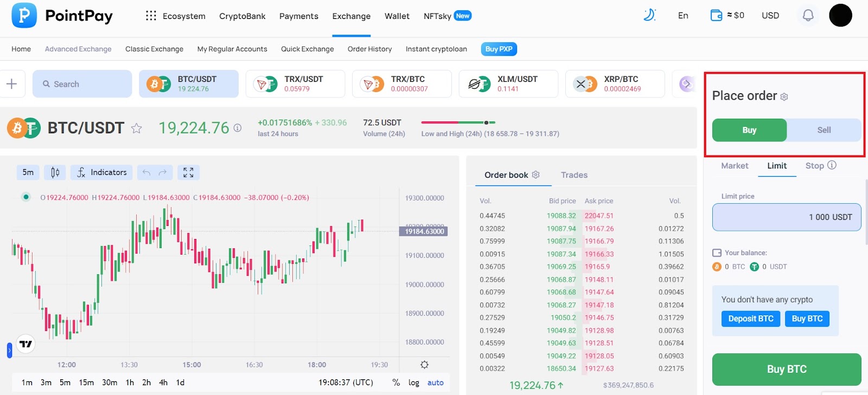Click the Buy PXP button
868x395 pixels.
[499, 49]
